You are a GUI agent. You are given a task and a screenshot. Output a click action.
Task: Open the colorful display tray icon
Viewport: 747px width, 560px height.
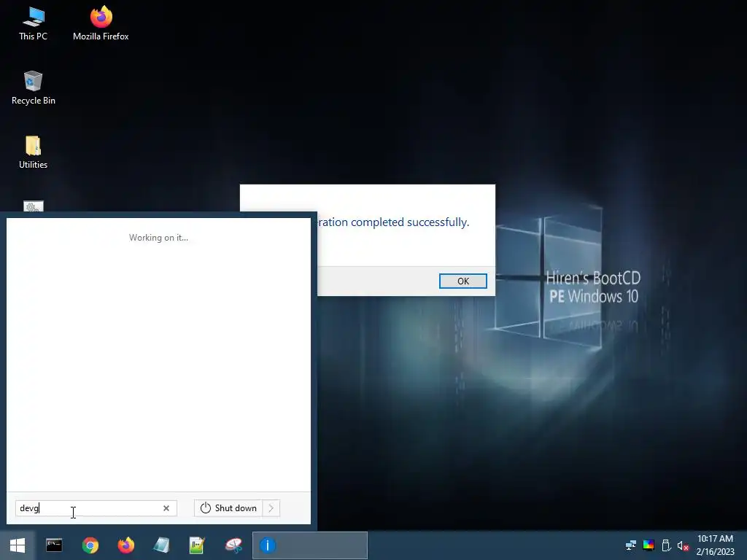649,545
